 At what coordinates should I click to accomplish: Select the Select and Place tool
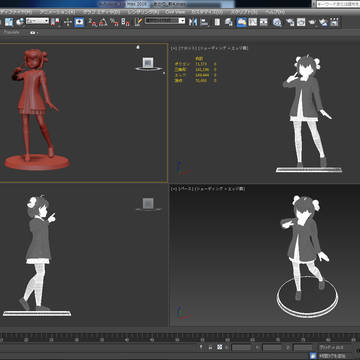20,22
